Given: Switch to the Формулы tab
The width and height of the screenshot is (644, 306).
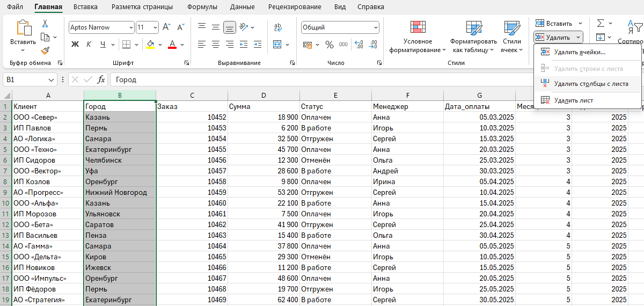Looking at the screenshot, I should [x=202, y=7].
